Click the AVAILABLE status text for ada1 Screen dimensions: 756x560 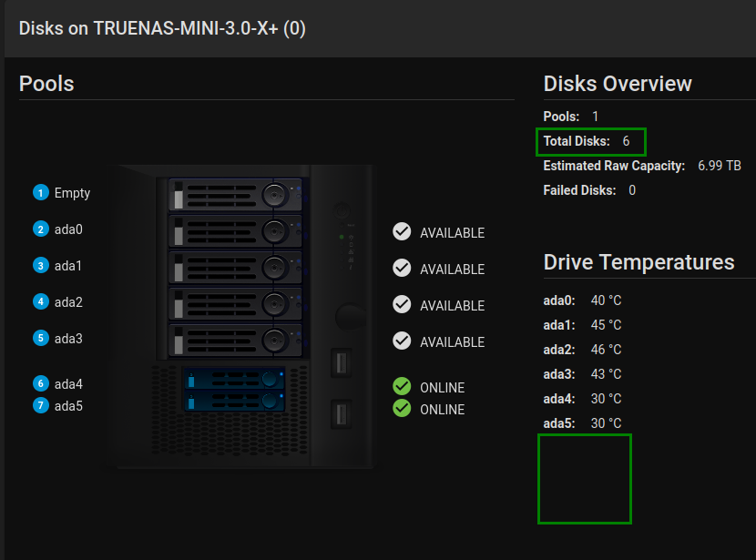(453, 270)
